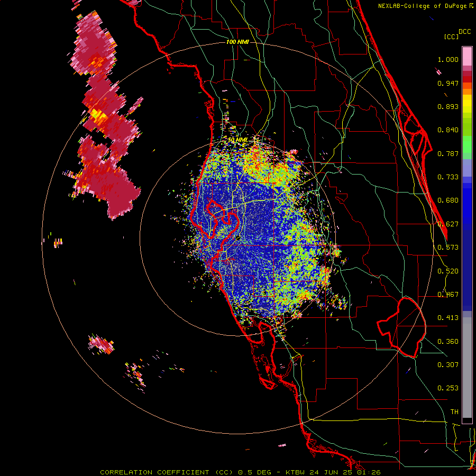Click the NEXLAB-College of DuPage label

tap(424, 6)
